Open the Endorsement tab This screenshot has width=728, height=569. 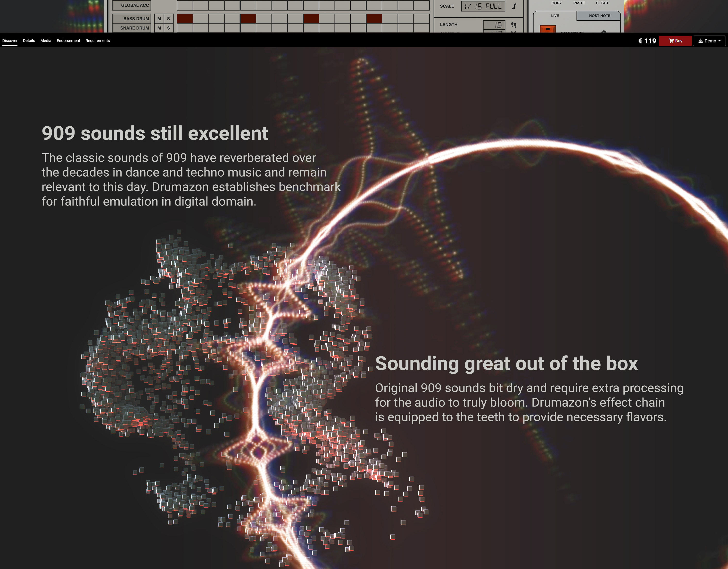68,41
